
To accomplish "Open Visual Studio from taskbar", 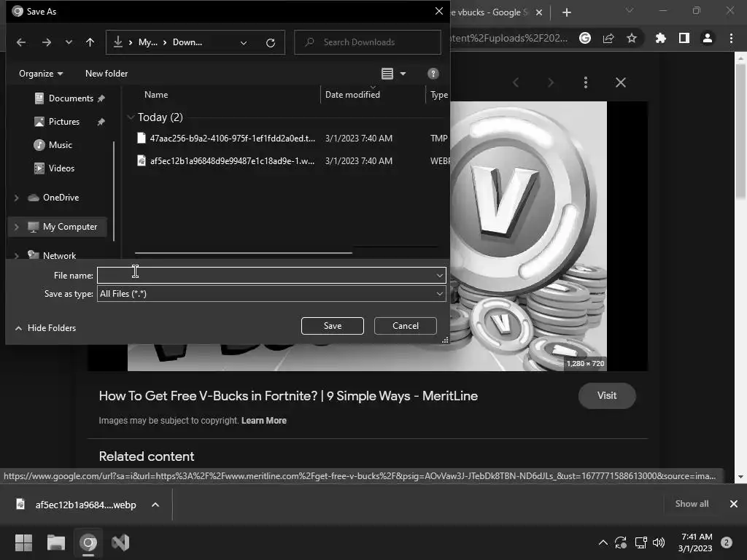I will click(x=120, y=542).
